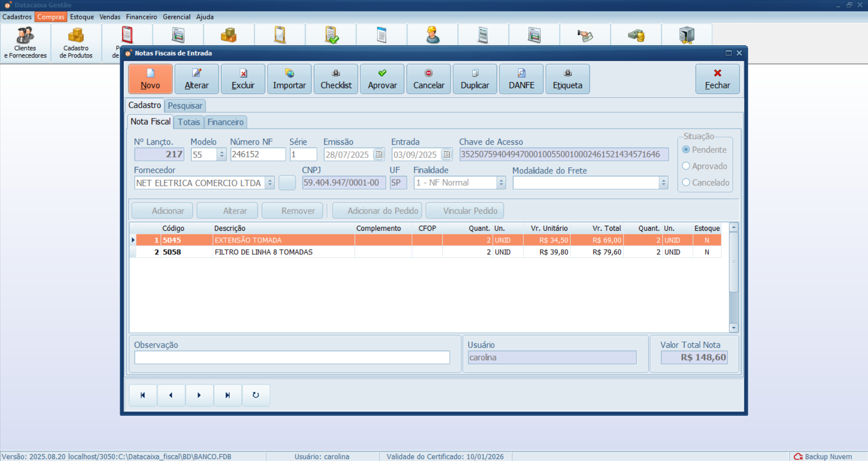868x461 pixels.
Task: Switch to the Totais tab
Action: (x=189, y=122)
